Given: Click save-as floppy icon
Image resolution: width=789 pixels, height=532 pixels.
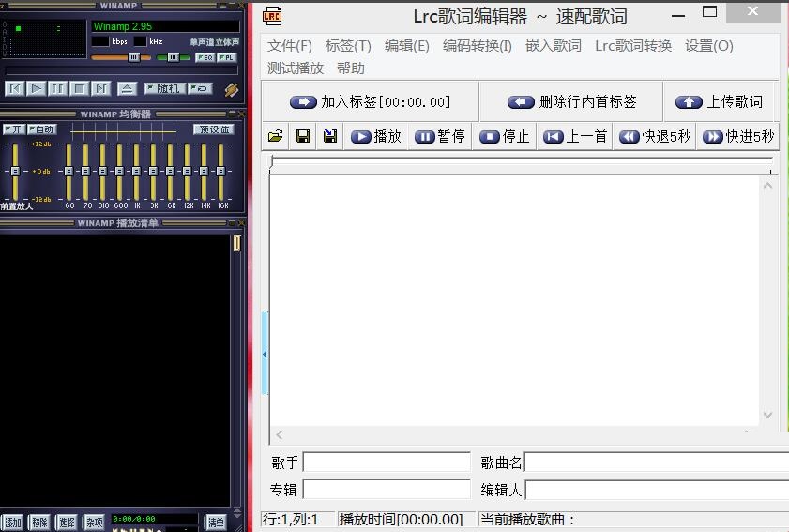Looking at the screenshot, I should [330, 136].
